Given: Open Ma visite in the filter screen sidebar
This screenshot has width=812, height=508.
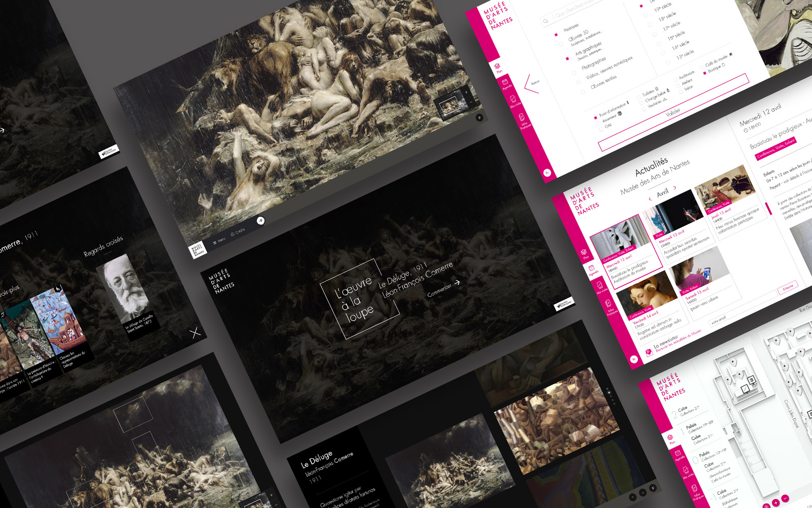Looking at the screenshot, I should [x=514, y=101].
